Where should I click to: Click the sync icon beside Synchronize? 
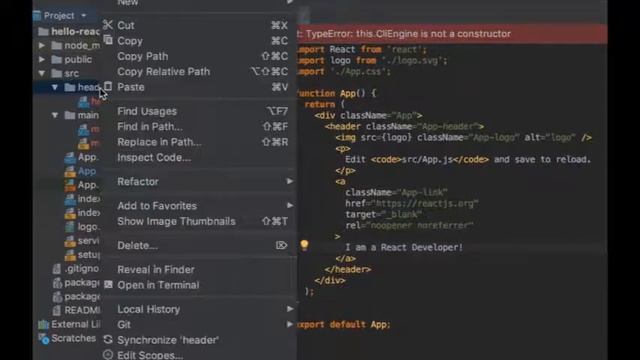click(108, 340)
